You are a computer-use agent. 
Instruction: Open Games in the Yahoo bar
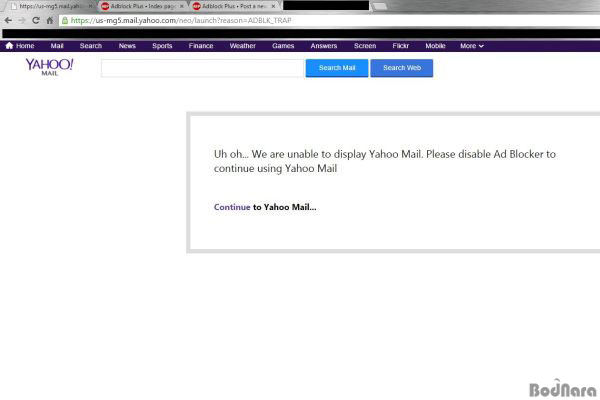pos(283,46)
